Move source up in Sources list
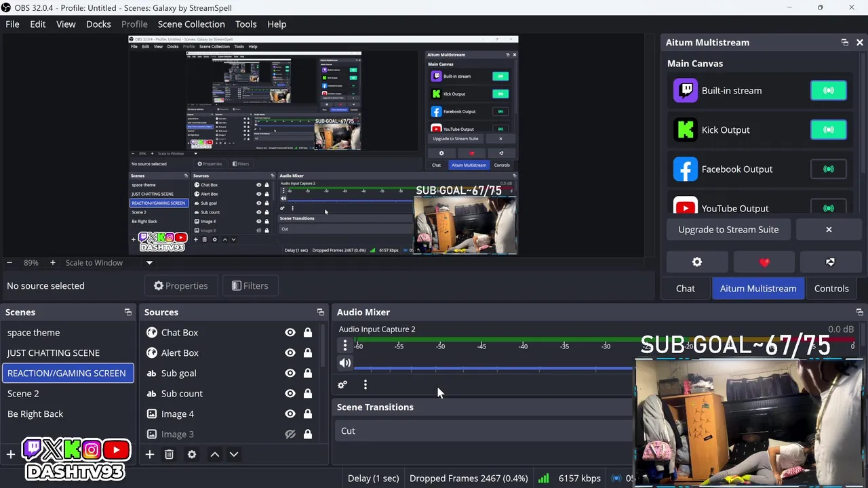 tap(215, 454)
